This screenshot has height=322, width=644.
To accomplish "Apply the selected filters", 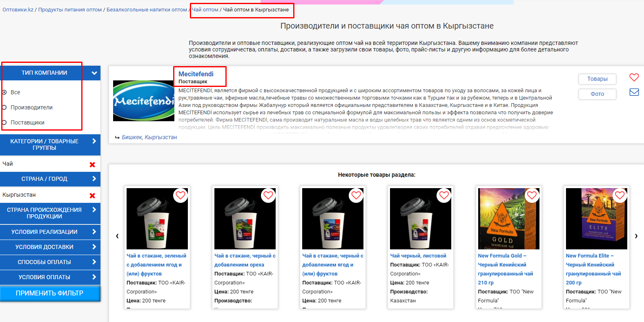I will tap(50, 293).
